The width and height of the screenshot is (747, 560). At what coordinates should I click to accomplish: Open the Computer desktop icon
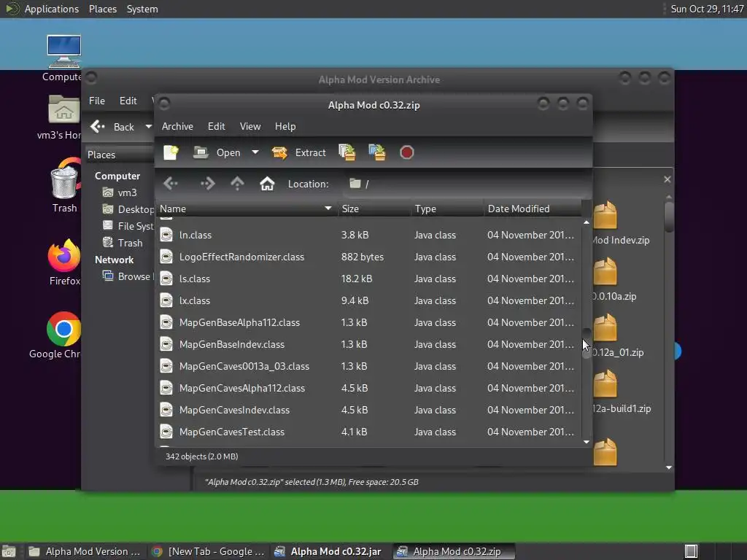pos(64,52)
